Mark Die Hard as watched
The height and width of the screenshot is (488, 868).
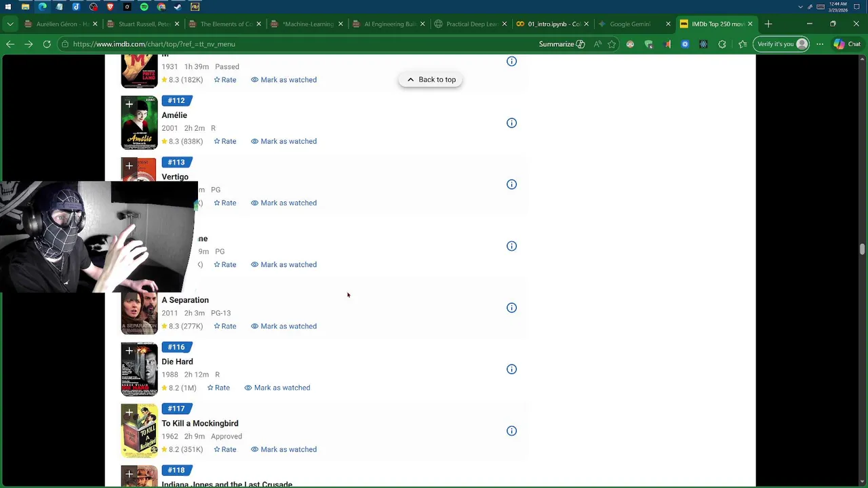(x=277, y=388)
